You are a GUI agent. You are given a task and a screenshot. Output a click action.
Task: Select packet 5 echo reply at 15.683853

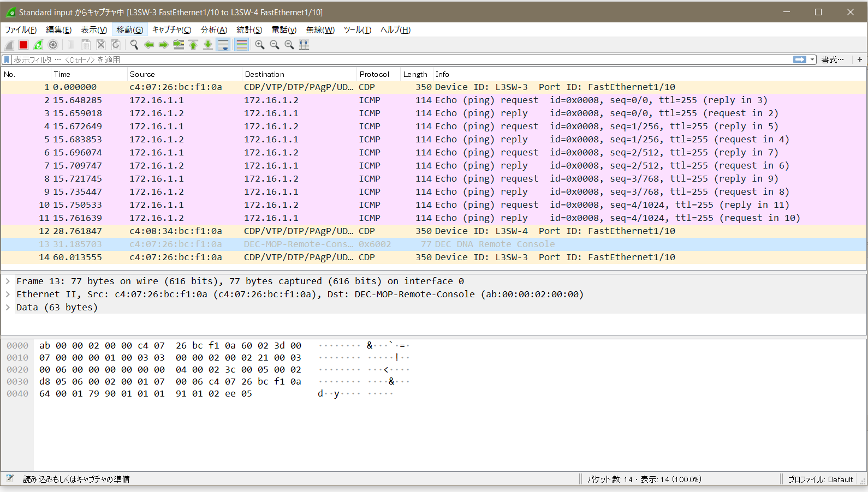(x=433, y=139)
